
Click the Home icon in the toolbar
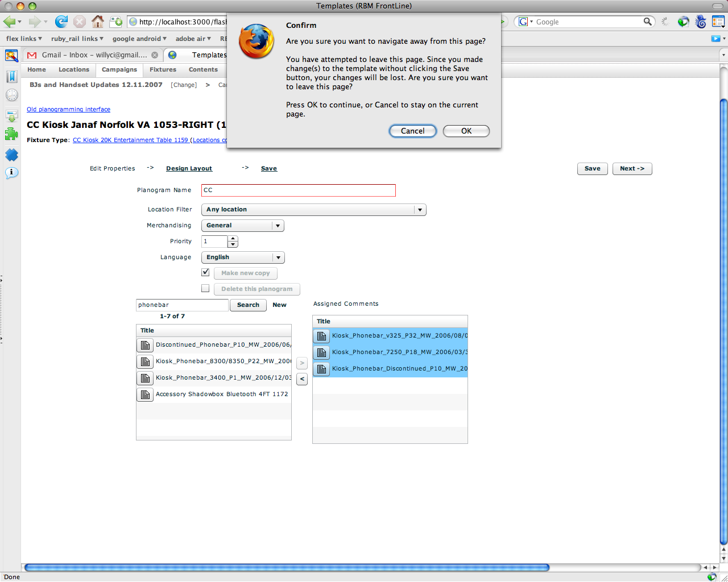tap(98, 22)
